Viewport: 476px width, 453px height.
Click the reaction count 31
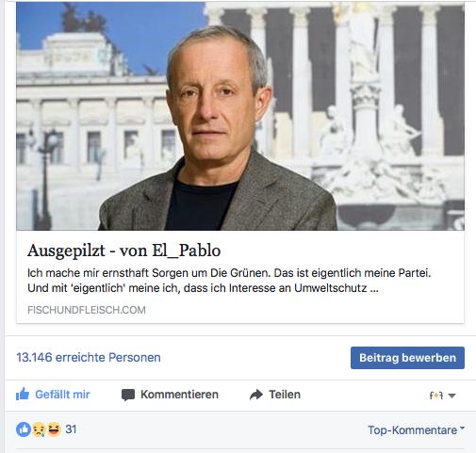tap(71, 429)
